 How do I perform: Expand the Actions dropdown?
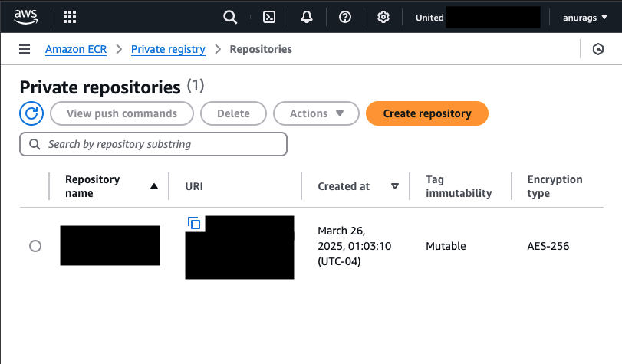(316, 113)
